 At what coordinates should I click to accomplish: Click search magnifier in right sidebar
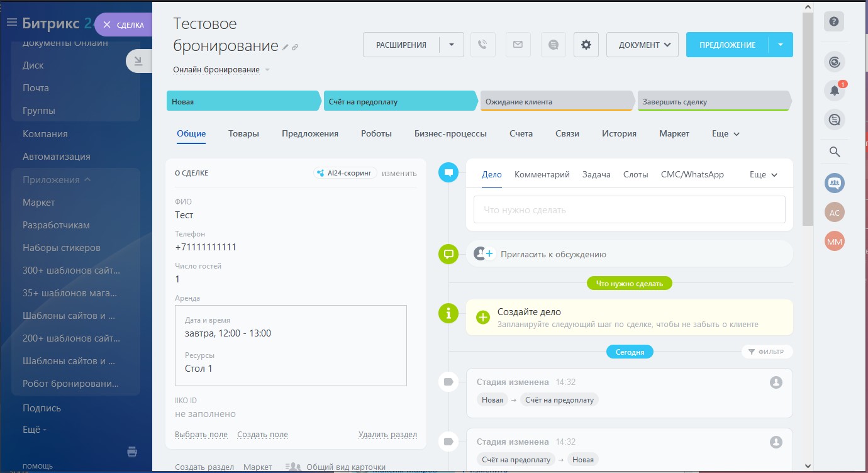[x=835, y=152]
